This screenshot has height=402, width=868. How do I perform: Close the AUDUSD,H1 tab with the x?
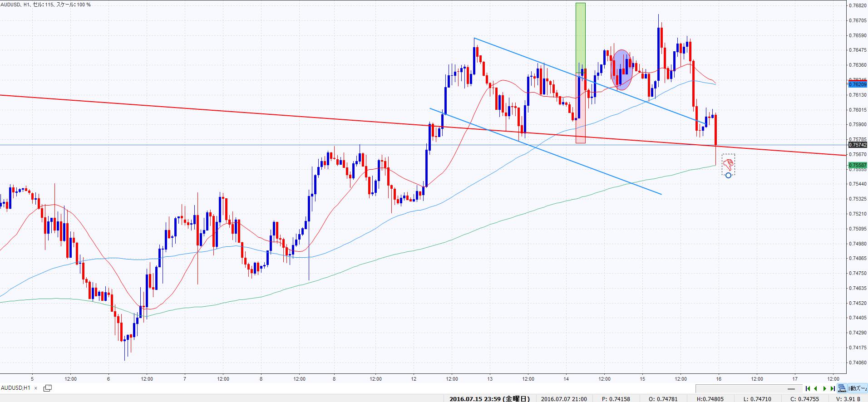point(36,388)
